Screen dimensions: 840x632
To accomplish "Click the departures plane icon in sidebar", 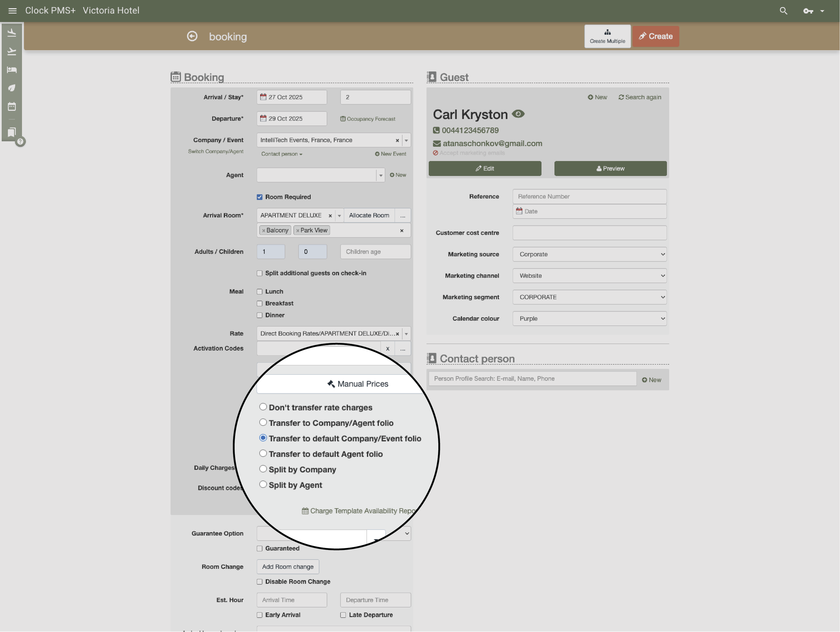I will tap(12, 51).
